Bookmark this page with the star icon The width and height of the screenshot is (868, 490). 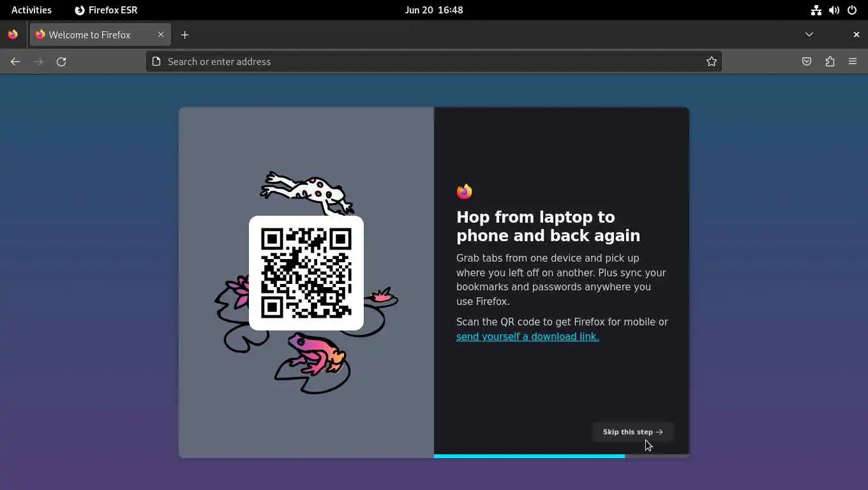(712, 61)
